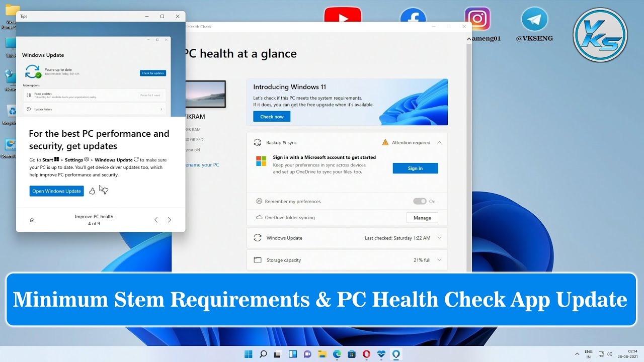644x362 pixels.
Task: Click OneDrive folder syncing label
Action: point(290,218)
